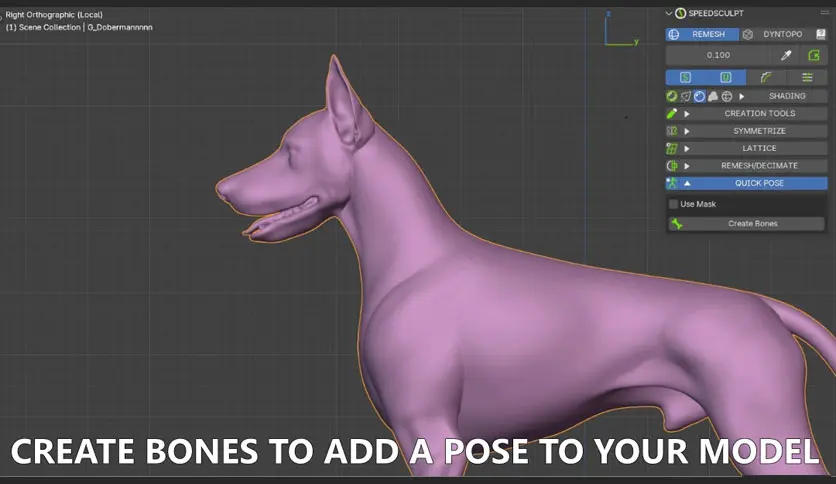Pick voxel size with the eyedropper icon
836x484 pixels.
[x=786, y=55]
